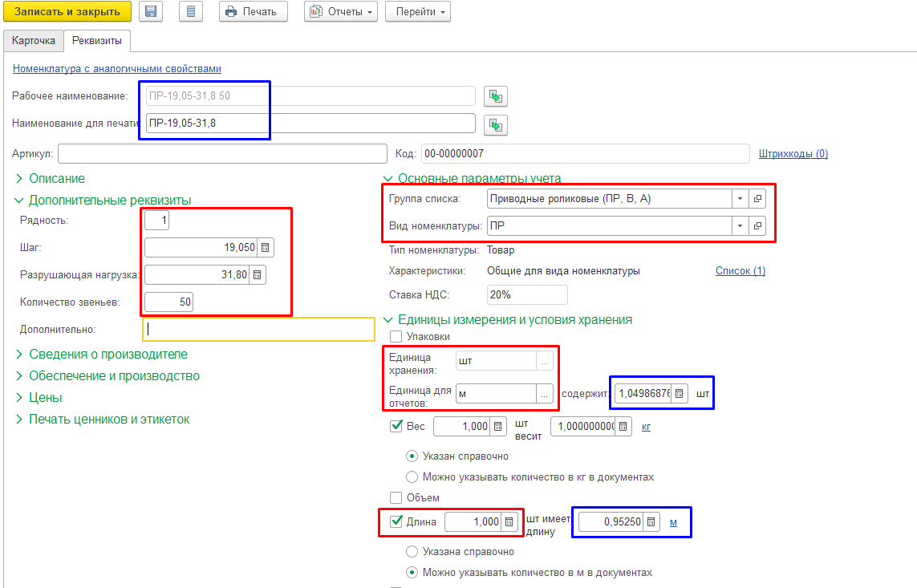Viewport: 917px width, 588px height.
Task: Click ellipsis button of Единица для отчетов
Action: click(545, 394)
